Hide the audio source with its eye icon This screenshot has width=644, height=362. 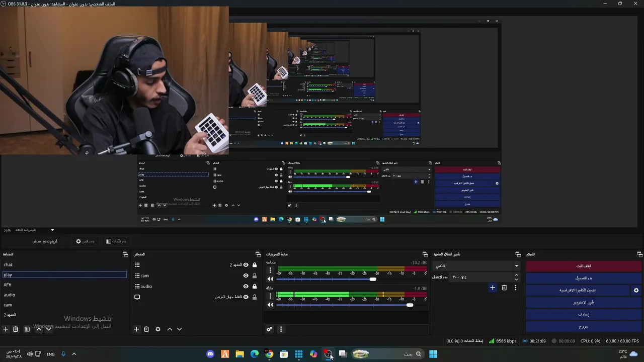246,286
